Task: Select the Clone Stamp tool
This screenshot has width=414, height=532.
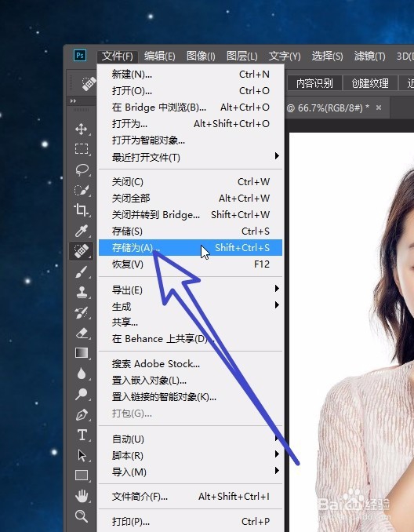Action: pos(81,292)
